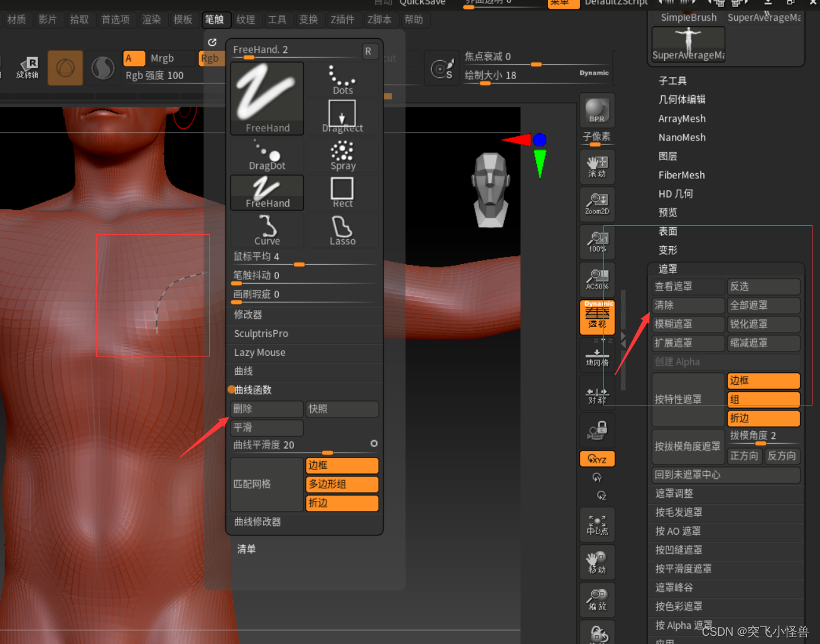Image resolution: width=820 pixels, height=644 pixels.
Task: Toggle 折边 under 匹配网格
Action: (342, 503)
